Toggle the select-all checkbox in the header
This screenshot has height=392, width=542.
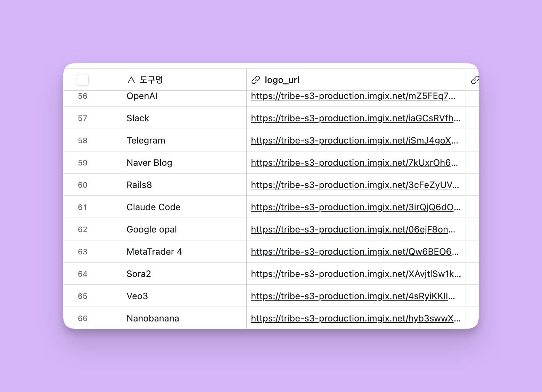83,80
